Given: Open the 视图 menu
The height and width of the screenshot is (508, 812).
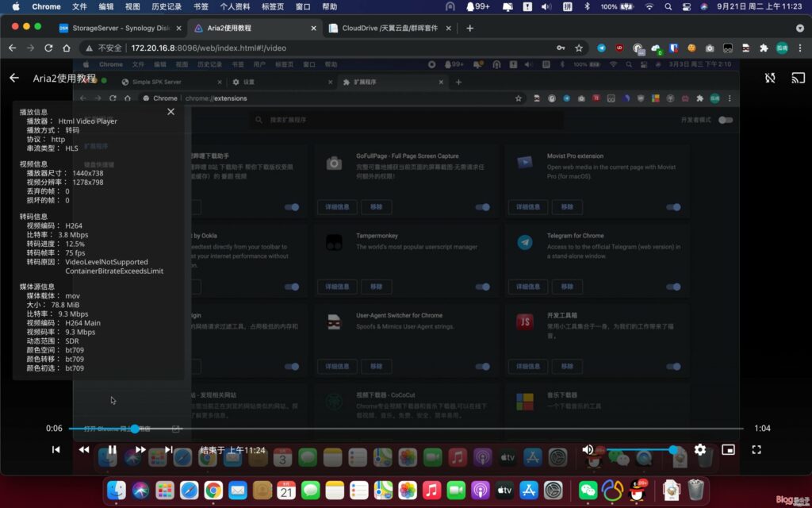Looking at the screenshot, I should 132,6.
